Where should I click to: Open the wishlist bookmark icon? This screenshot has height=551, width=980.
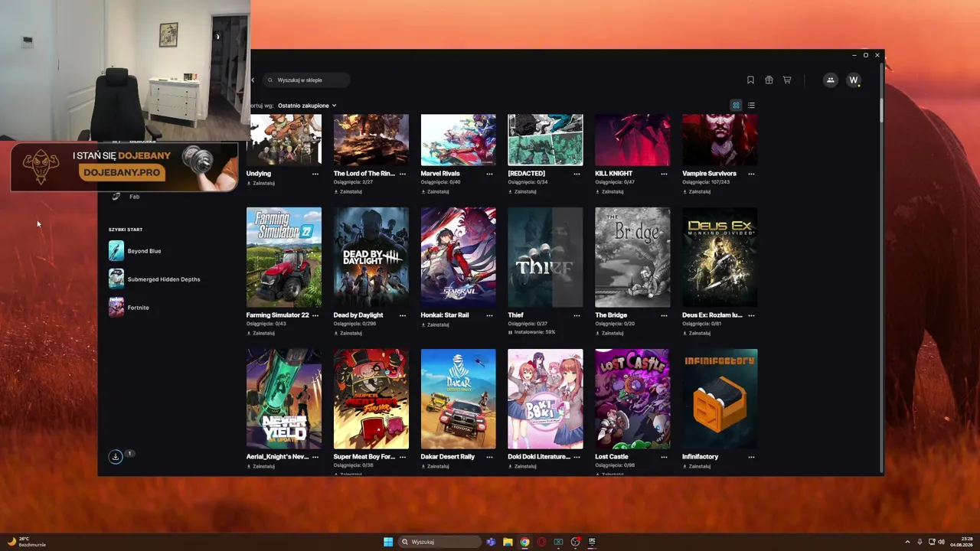pyautogui.click(x=750, y=80)
